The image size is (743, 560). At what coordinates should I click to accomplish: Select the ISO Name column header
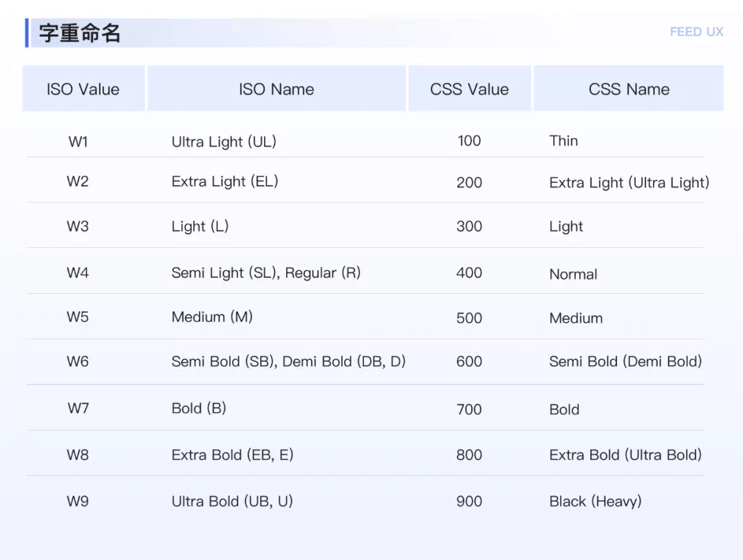(276, 89)
